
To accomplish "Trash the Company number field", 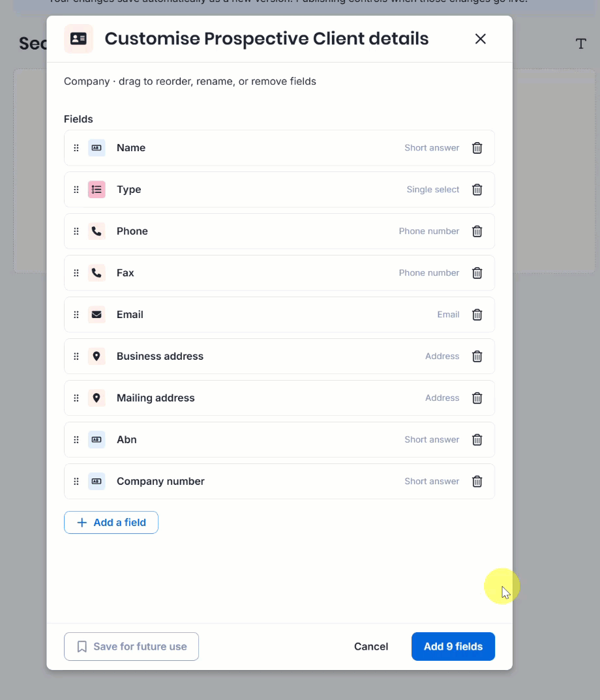I will click(477, 481).
